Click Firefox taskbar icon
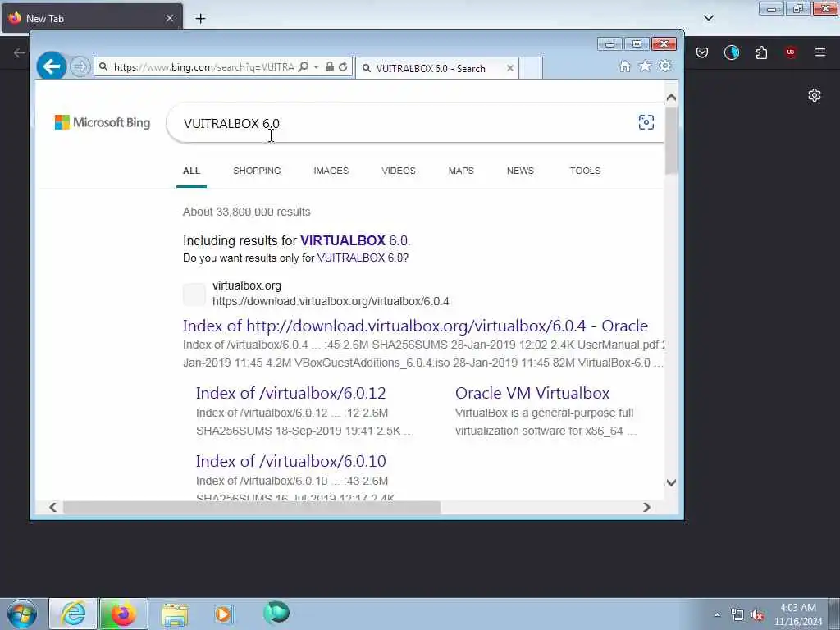Screen dimensions: 840x630 click(x=123, y=614)
